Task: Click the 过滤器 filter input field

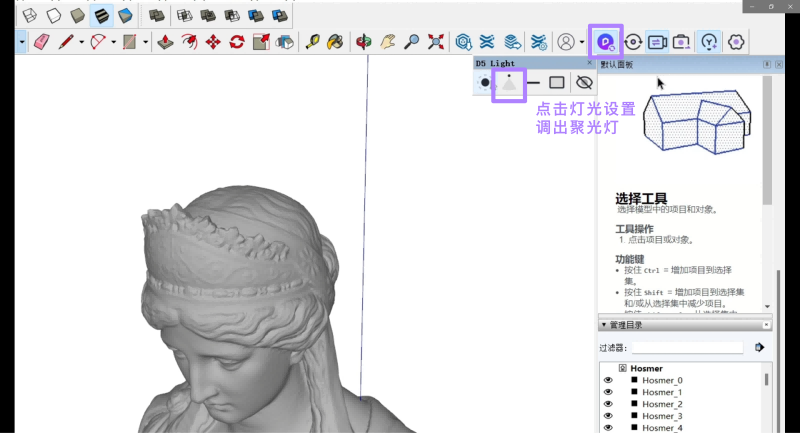Action: (x=686, y=348)
